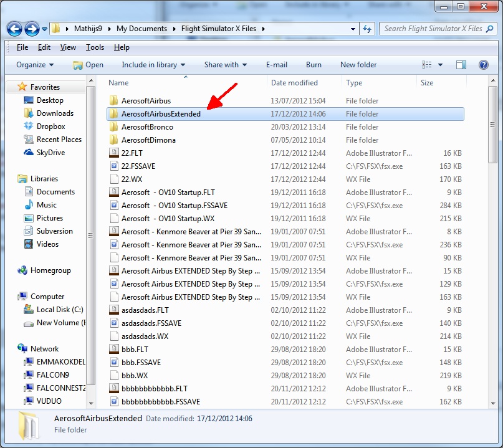Select Aerosoft - OV10 Startup.WX file
The height and width of the screenshot is (448, 503).
[285, 218]
